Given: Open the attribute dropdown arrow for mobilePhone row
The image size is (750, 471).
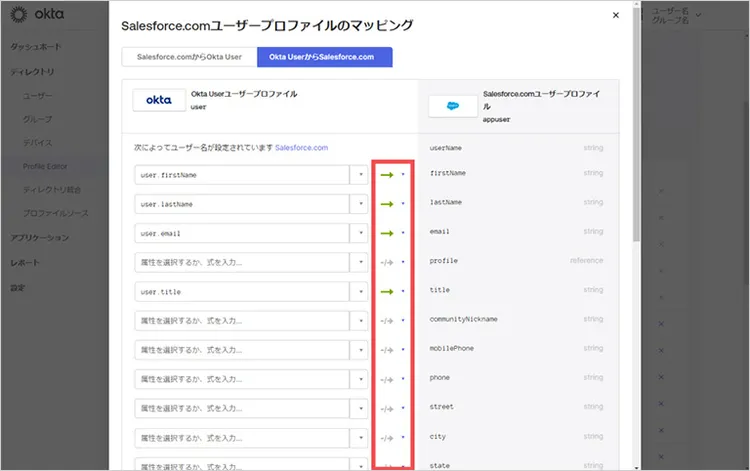Looking at the screenshot, I should click(x=361, y=350).
